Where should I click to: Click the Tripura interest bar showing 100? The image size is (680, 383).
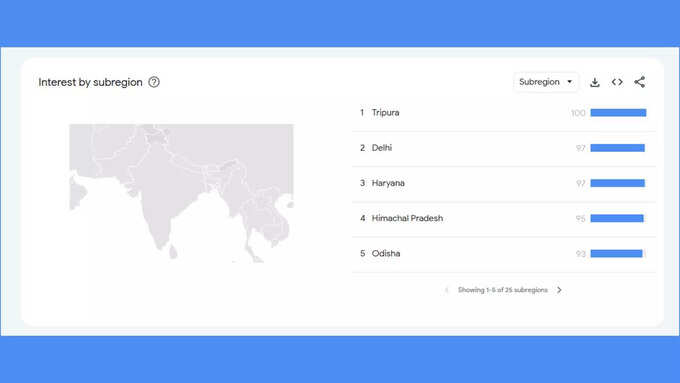(618, 113)
